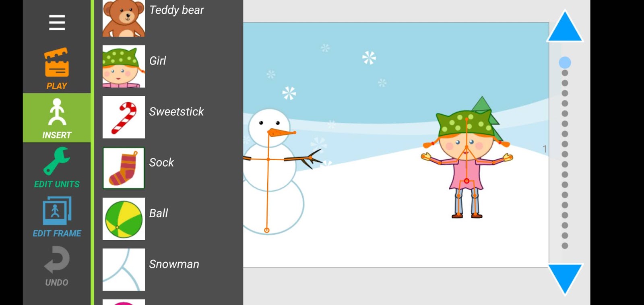The height and width of the screenshot is (305, 644).
Task: Go to previous frame with up arrow
Action: pyautogui.click(x=565, y=27)
